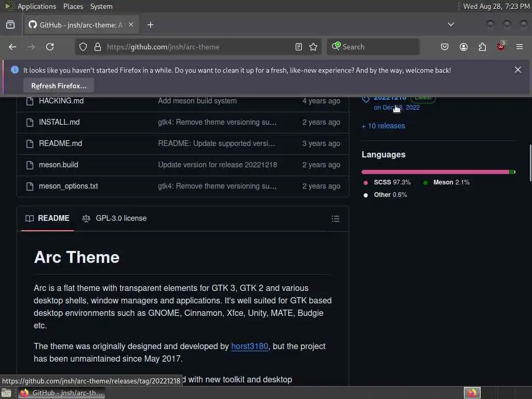Open tracking protection shield icon
This screenshot has height=399, width=532.
tap(83, 47)
